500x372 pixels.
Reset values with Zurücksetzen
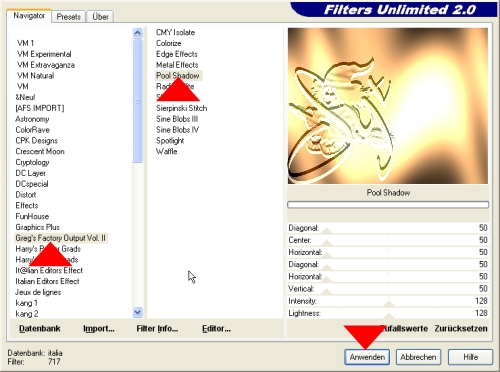(x=461, y=329)
